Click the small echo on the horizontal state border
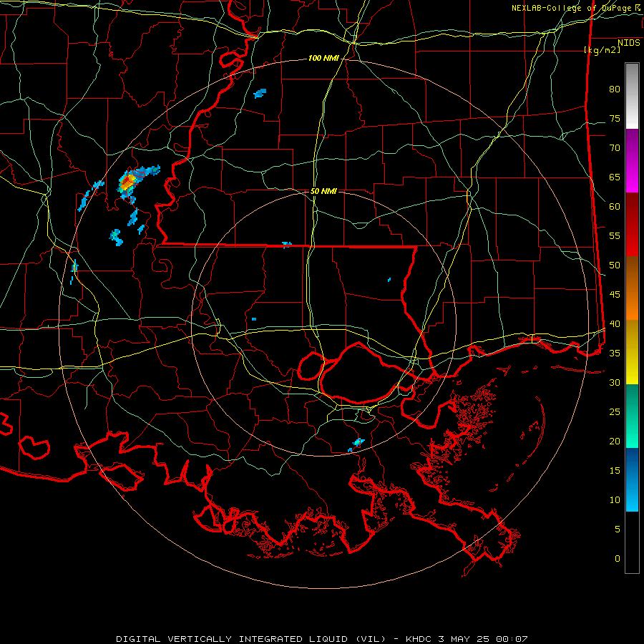This screenshot has width=644, height=644. [x=287, y=245]
